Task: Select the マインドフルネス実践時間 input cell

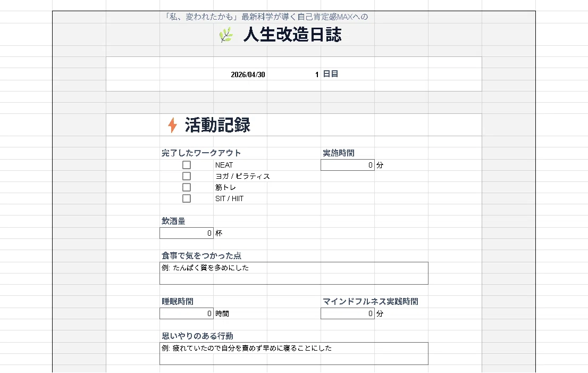Action: [348, 313]
